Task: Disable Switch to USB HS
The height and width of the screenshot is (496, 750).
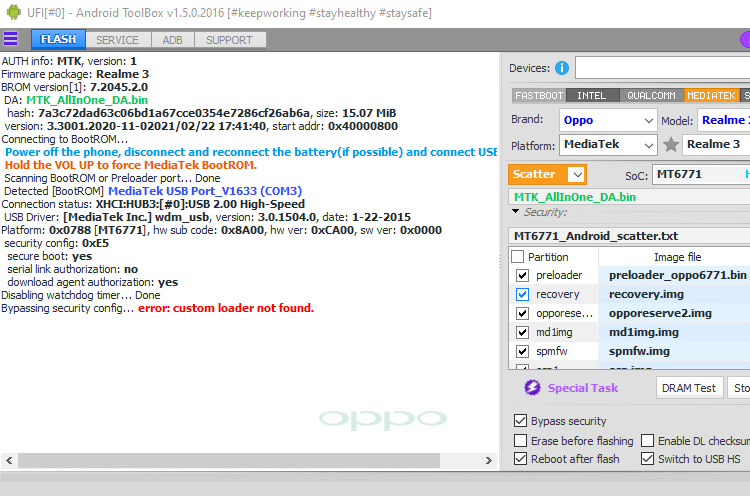Action: click(648, 459)
